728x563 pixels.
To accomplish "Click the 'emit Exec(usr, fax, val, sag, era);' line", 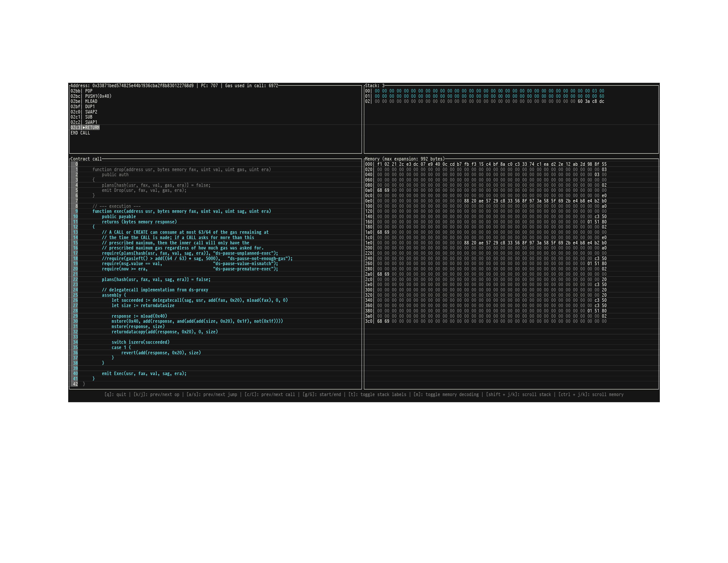I will click(144, 374).
